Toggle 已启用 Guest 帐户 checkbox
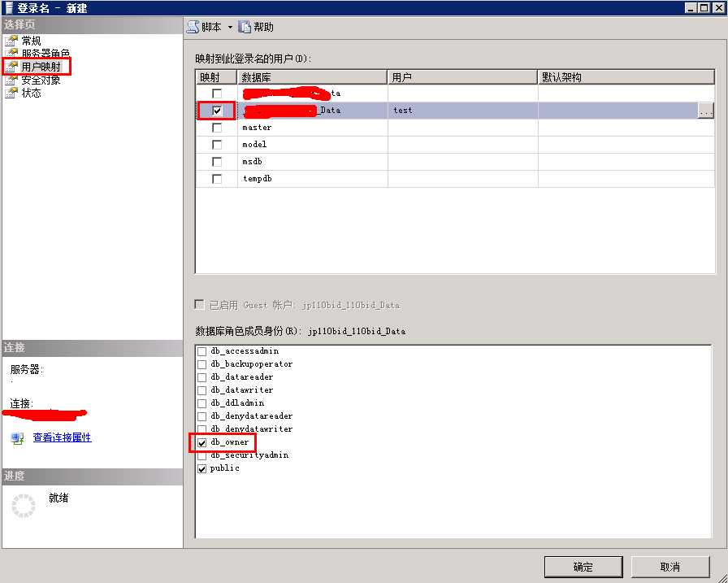728x583 pixels. point(199,305)
